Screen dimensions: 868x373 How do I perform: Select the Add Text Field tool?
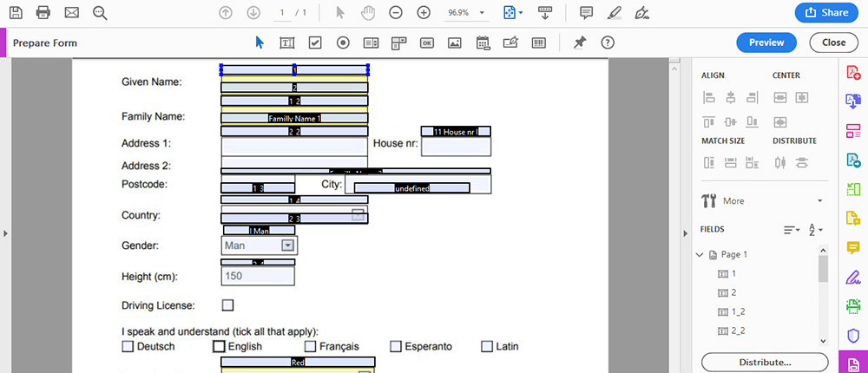pyautogui.click(x=286, y=43)
